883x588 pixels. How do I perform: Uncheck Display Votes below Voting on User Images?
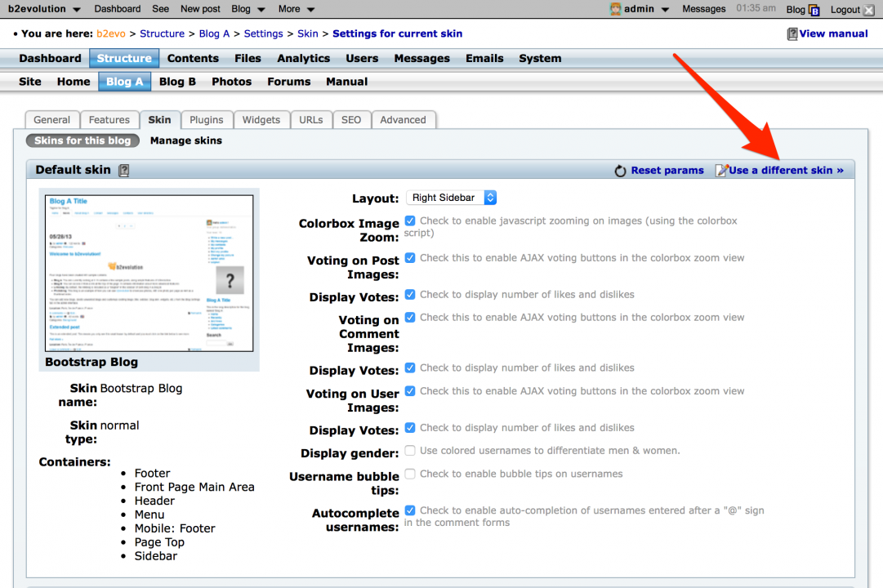[x=410, y=428]
